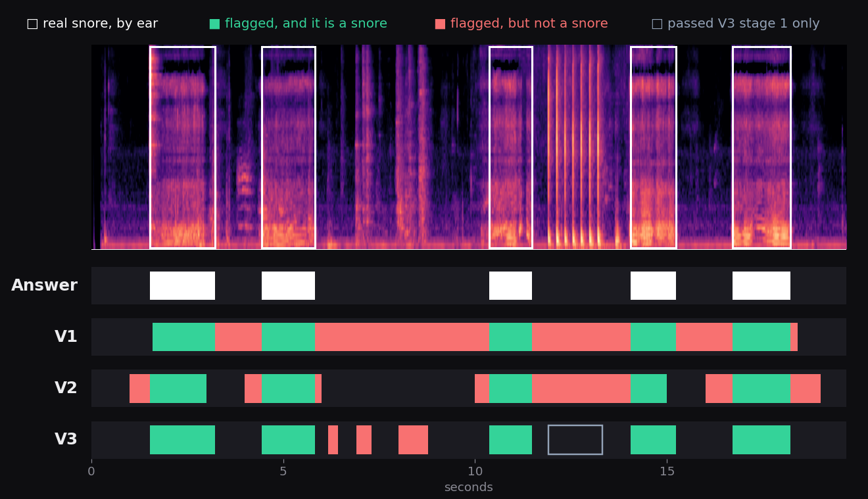Image resolution: width=868 pixels, height=499 pixels.
Task: Click the 'V2' row label
Action: [66, 389]
